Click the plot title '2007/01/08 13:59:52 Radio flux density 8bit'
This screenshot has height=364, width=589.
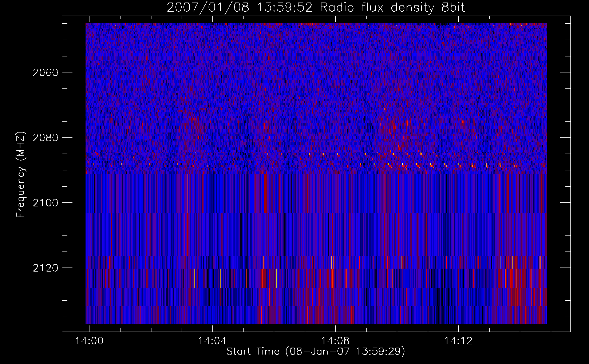point(316,7)
